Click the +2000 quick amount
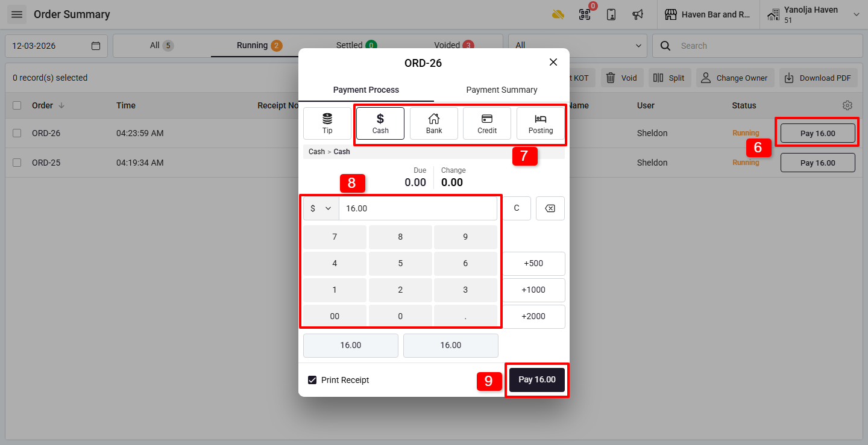Screen dimensions: 868x445 pos(533,316)
